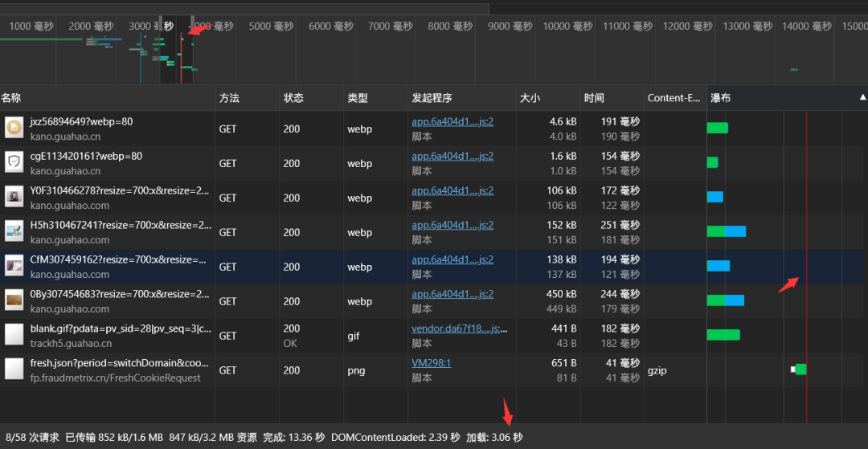Click the 6000 毫秒 timeline tick label
The height and width of the screenshot is (449, 868).
tap(331, 26)
